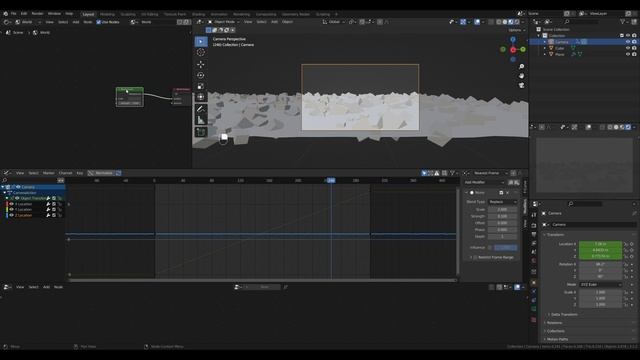Click the current frame marker on graph timeline
The image size is (640, 360).
coord(331,180)
